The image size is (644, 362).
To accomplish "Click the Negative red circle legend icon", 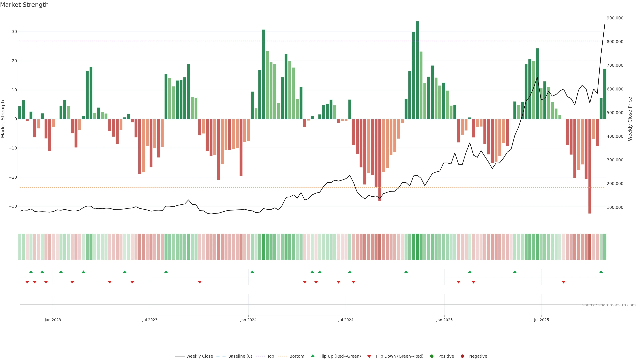I will [462, 356].
